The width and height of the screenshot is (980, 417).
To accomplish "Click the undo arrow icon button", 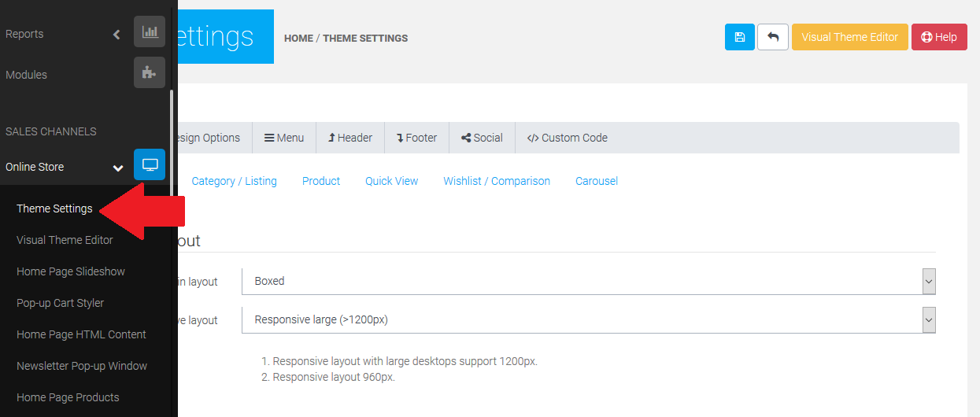I will [772, 37].
